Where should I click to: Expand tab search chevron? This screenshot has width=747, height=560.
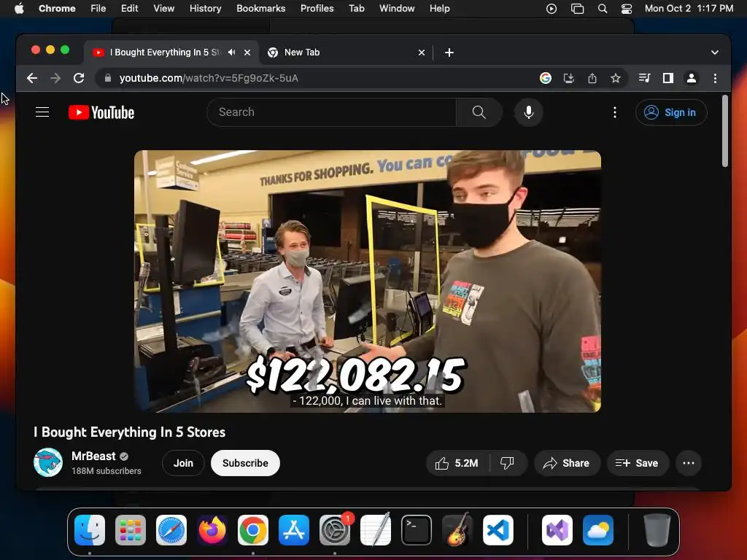pyautogui.click(x=715, y=52)
